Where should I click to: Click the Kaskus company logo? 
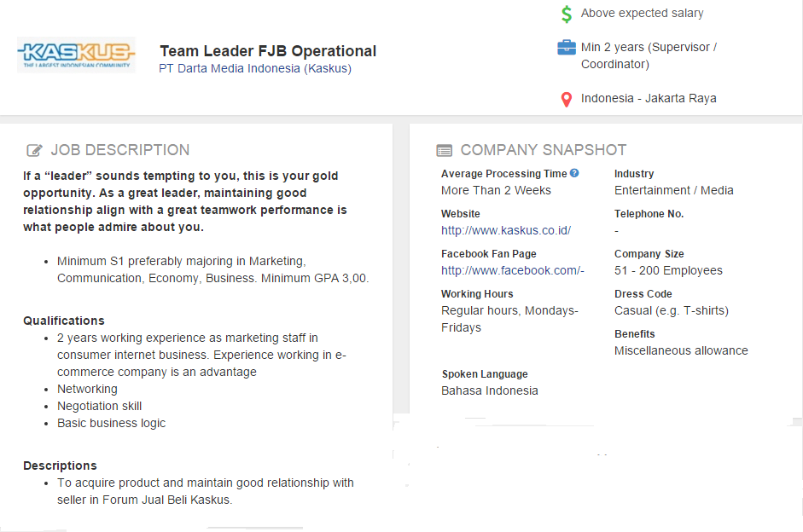(76, 54)
